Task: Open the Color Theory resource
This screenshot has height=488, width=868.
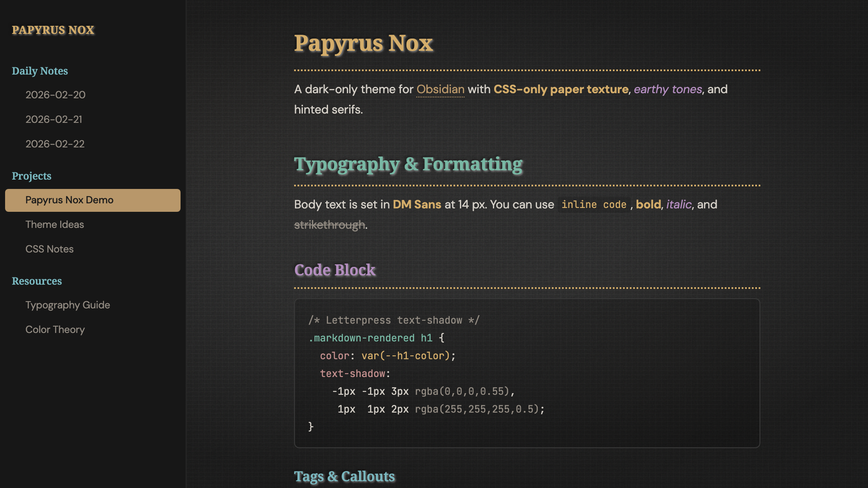Action: click(x=55, y=330)
